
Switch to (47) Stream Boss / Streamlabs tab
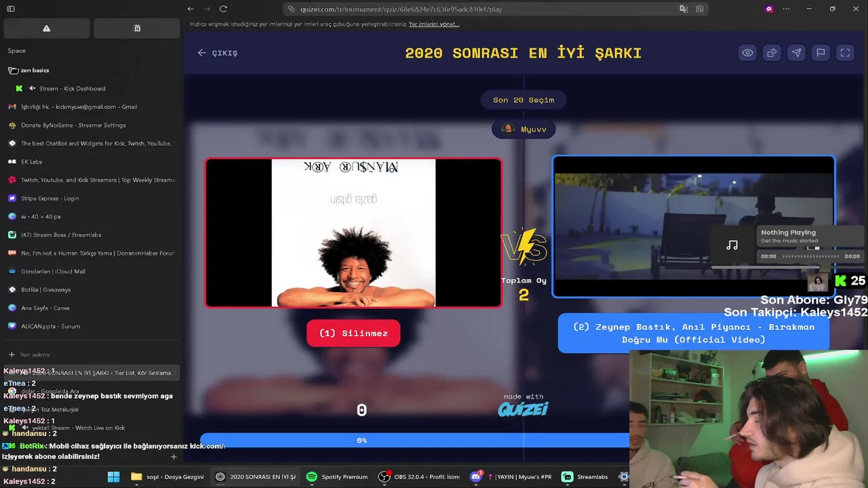pos(93,235)
